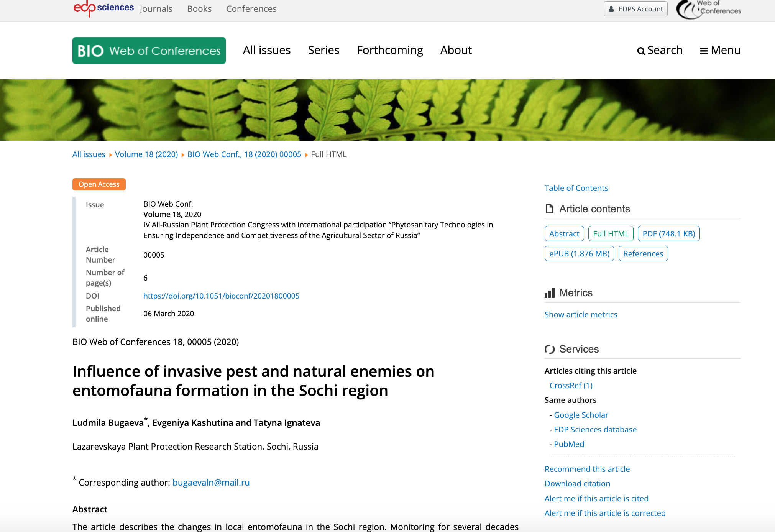Viewport: 775px width, 532px height.
Task: Email the corresponding author address
Action: coord(211,483)
